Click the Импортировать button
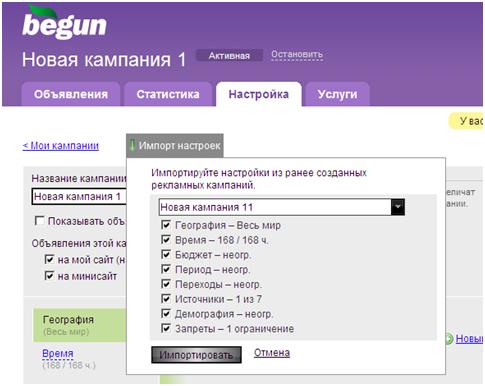485x386 pixels. [x=196, y=355]
